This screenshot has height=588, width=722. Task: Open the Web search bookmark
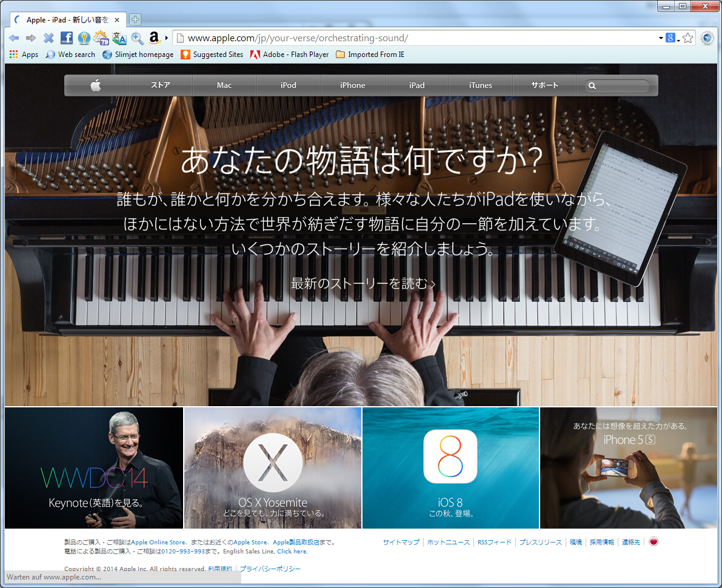70,55
